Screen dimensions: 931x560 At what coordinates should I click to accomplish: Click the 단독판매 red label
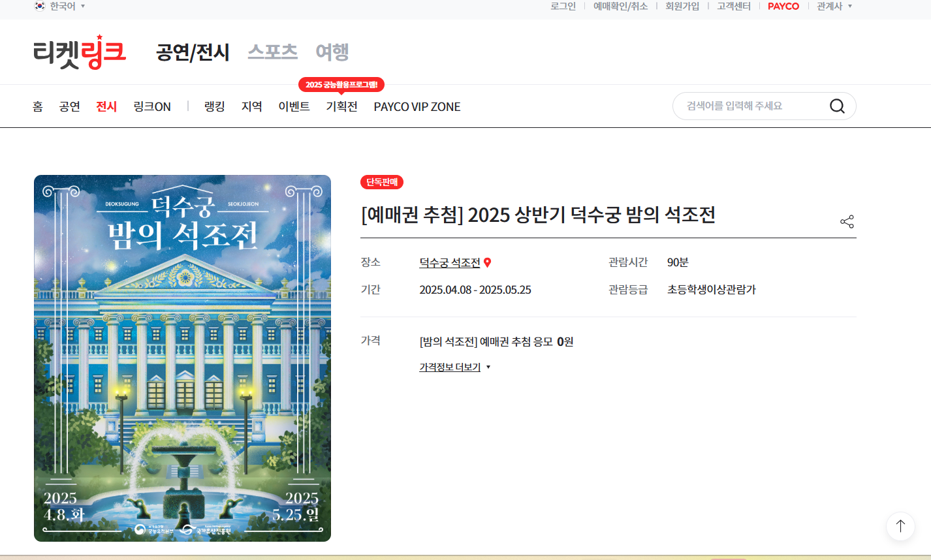pyautogui.click(x=382, y=182)
